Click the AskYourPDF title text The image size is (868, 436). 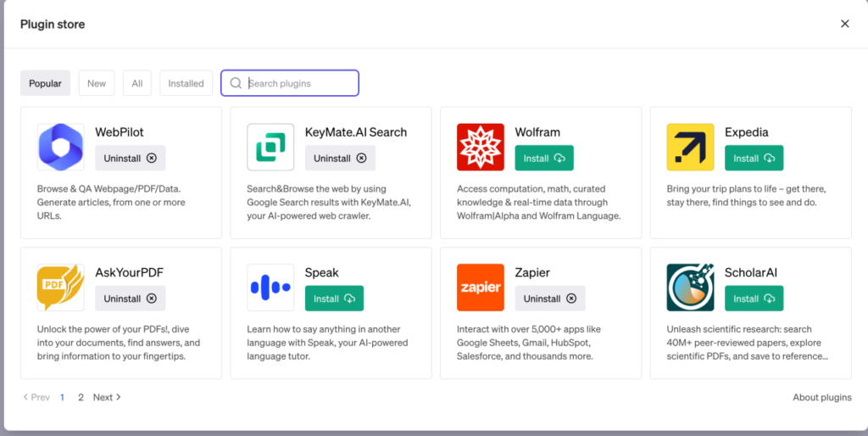click(x=130, y=272)
